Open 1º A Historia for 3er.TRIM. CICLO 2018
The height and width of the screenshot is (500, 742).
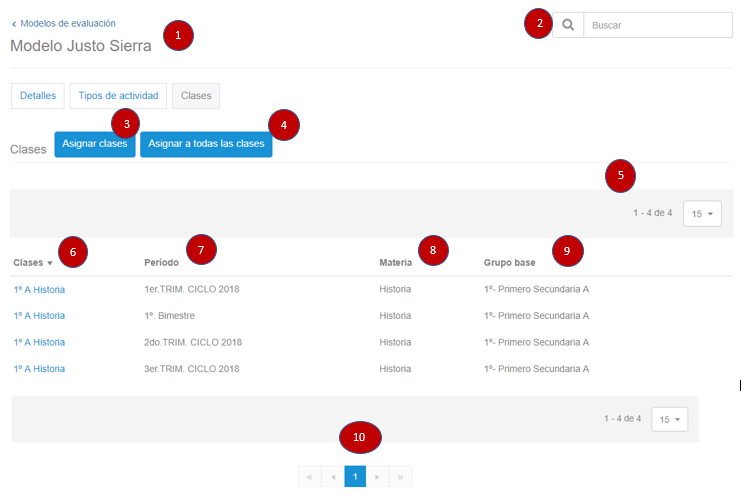click(x=39, y=369)
